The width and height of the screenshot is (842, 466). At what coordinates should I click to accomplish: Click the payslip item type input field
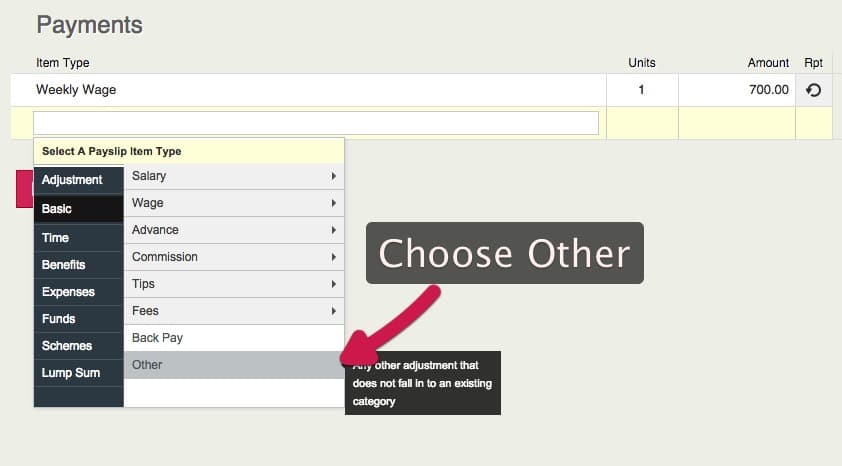tap(316, 123)
